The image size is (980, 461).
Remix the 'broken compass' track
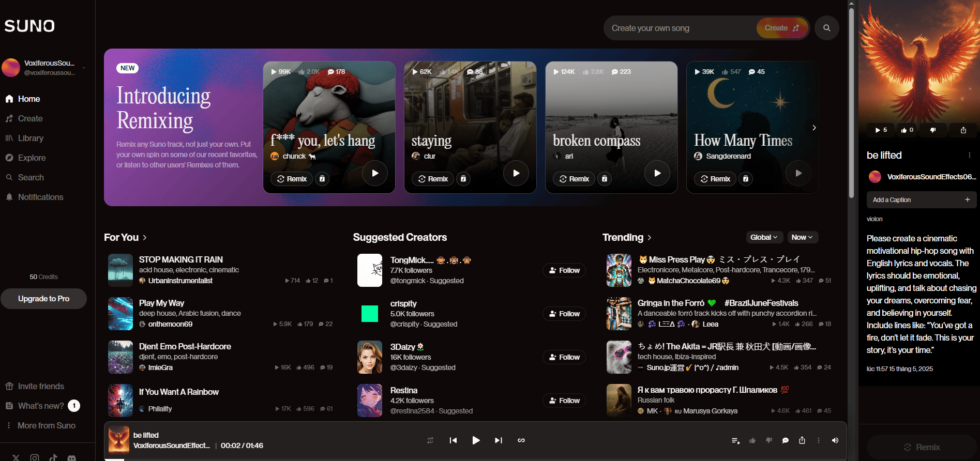tap(574, 179)
